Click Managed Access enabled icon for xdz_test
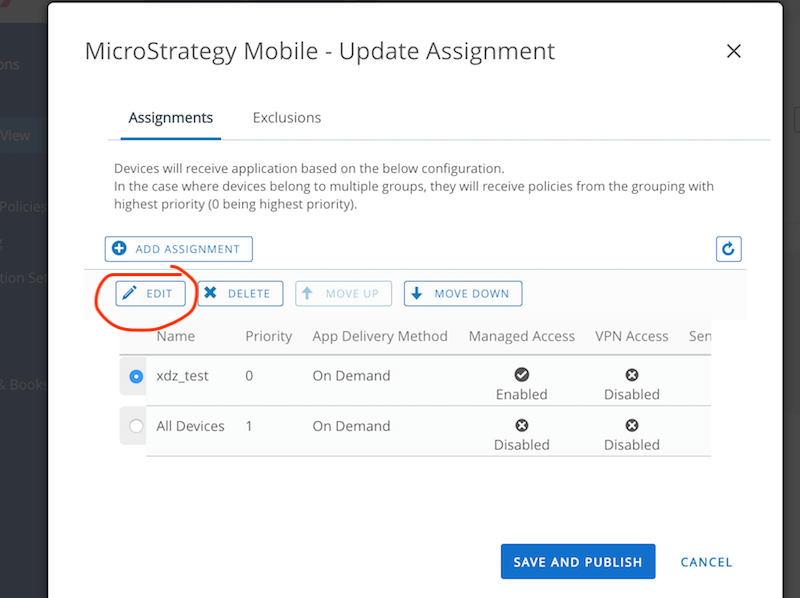Viewport: 800px width, 598px height. coord(521,375)
